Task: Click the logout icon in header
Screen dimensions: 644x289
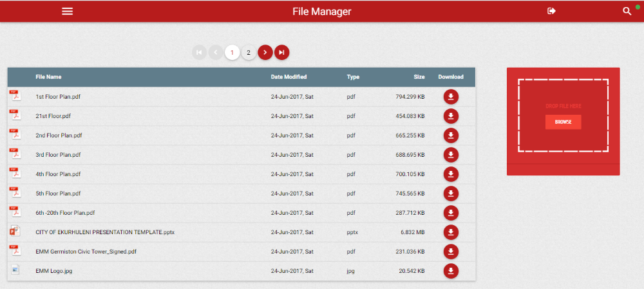Action: pos(552,11)
